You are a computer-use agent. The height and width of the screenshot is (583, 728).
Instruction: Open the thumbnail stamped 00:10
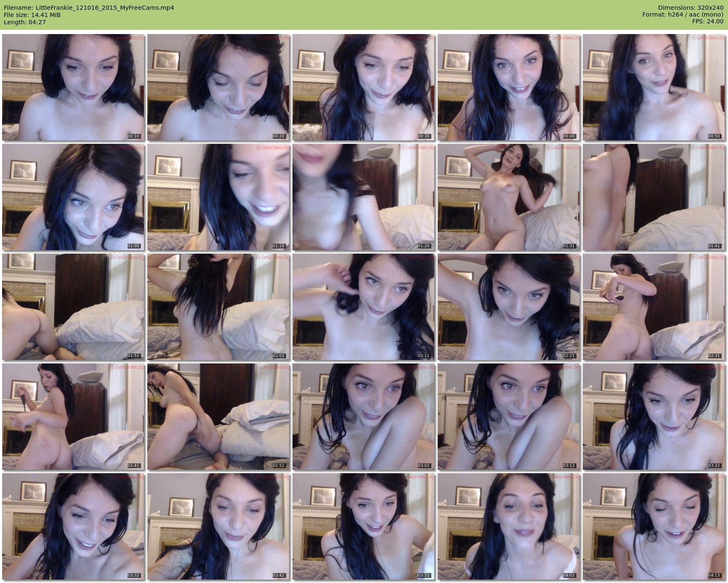pos(73,87)
